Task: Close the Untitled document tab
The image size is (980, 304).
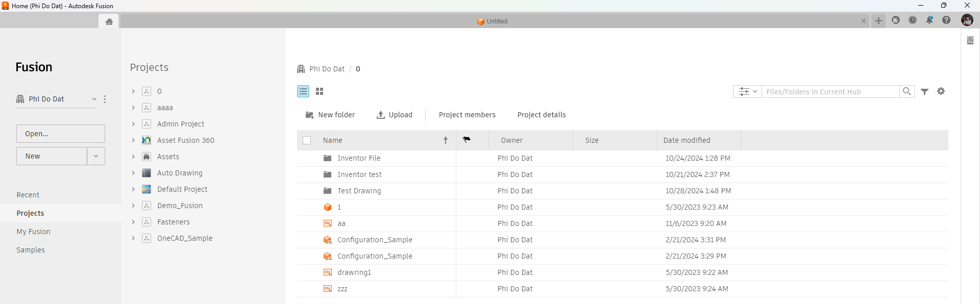Action: (864, 21)
